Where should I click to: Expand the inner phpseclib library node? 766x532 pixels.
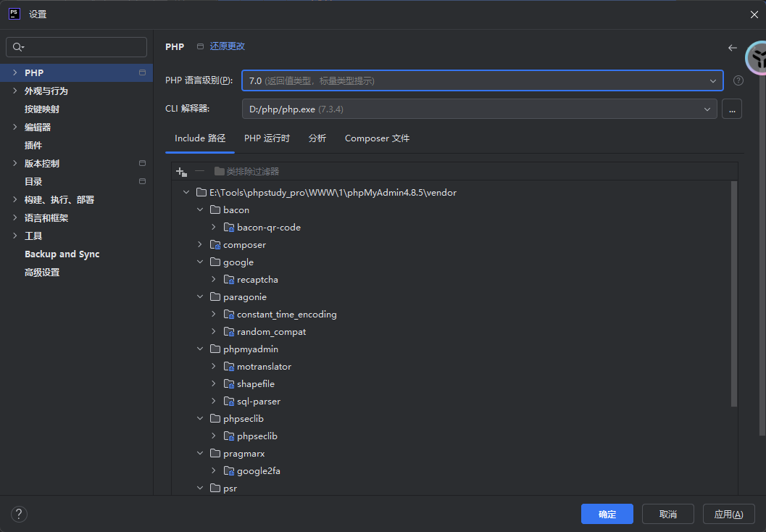(214, 436)
